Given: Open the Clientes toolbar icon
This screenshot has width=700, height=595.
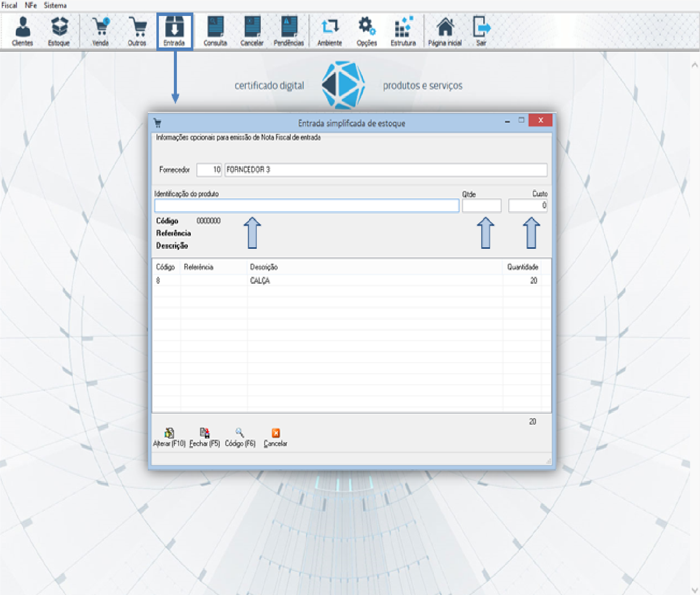Looking at the screenshot, I should [22, 31].
